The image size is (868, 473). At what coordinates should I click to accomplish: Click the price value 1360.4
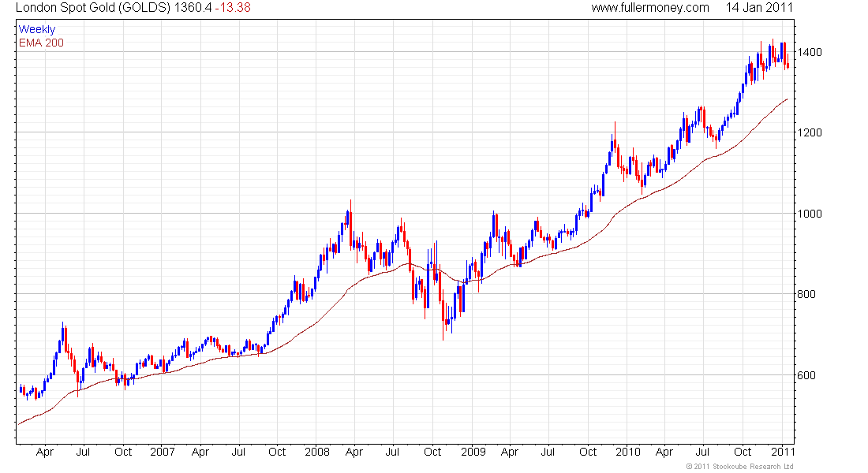pyautogui.click(x=193, y=8)
